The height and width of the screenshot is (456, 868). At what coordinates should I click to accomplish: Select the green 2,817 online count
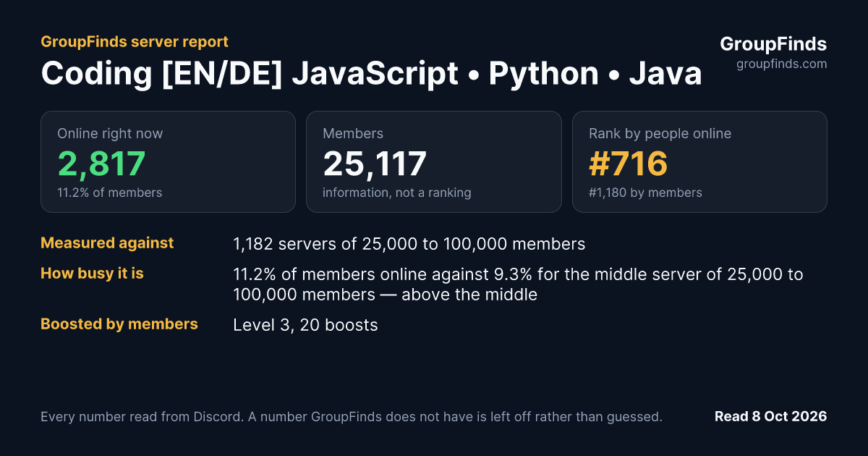(x=101, y=164)
